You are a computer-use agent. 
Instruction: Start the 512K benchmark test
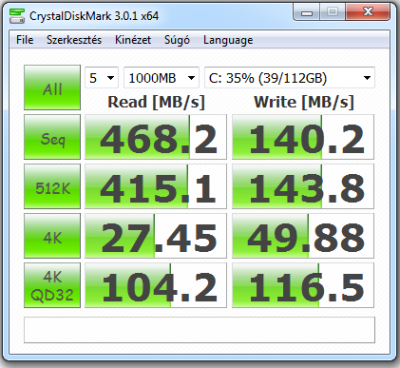(52, 186)
